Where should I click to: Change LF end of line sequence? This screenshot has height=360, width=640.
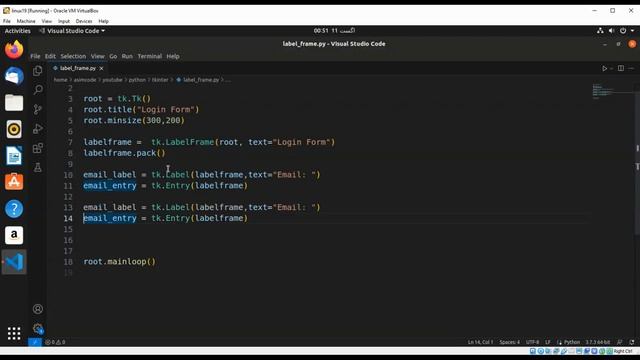click(548, 342)
